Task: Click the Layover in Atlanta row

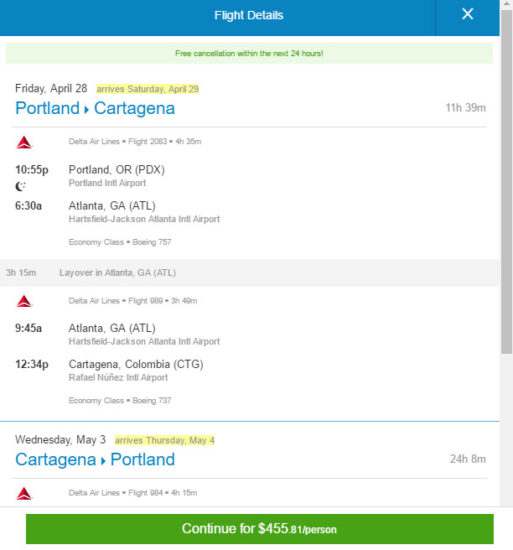Action: coord(250,273)
